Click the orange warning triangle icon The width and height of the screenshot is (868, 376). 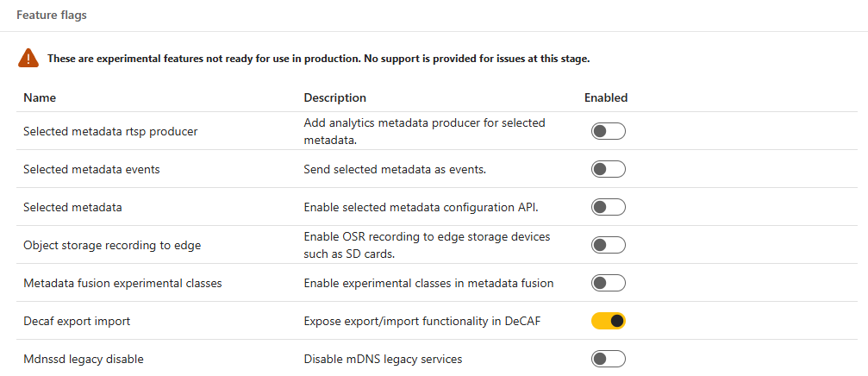coord(28,58)
